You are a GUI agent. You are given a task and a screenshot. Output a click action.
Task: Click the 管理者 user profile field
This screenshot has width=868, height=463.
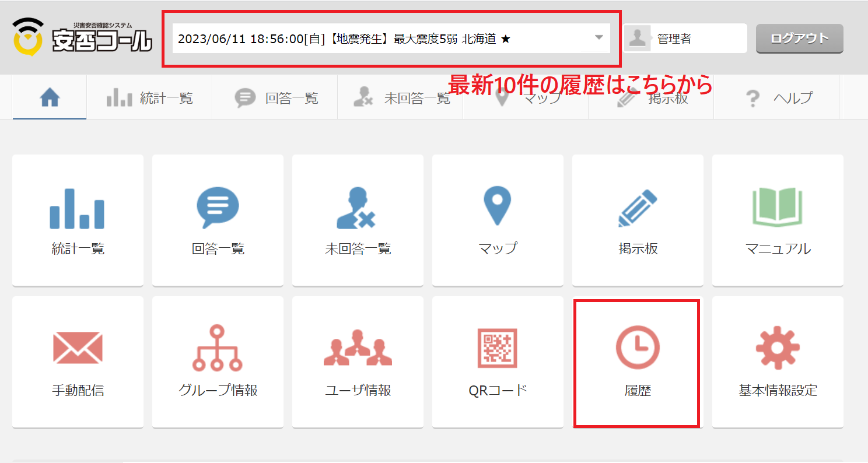[685, 38]
